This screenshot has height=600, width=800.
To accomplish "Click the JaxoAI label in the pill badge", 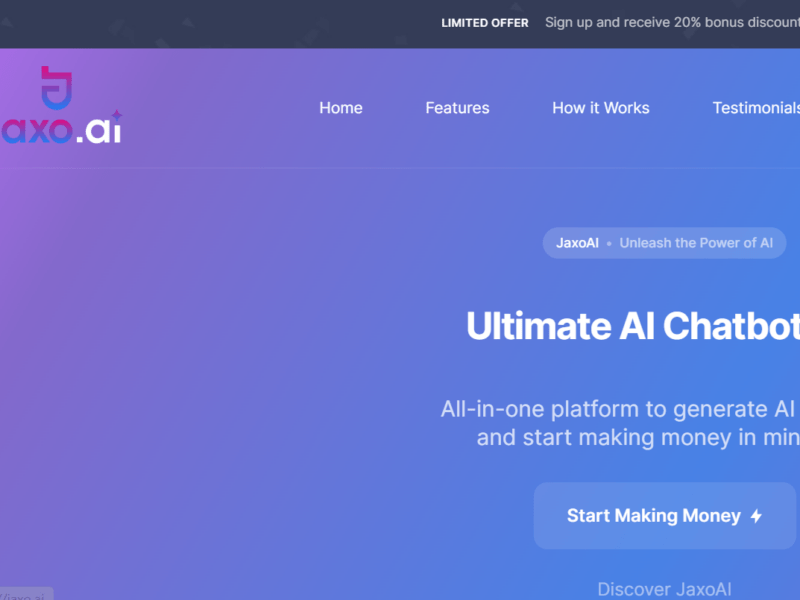I will click(x=578, y=243).
